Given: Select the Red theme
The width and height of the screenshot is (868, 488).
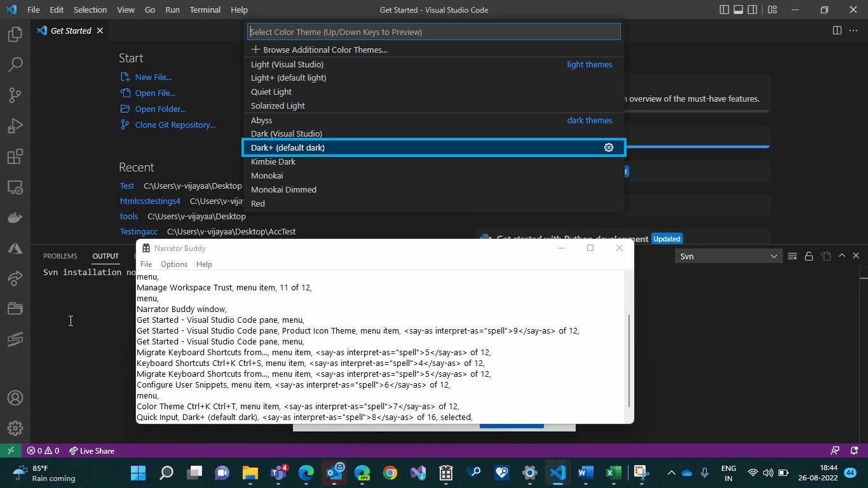Looking at the screenshot, I should 434,203.
